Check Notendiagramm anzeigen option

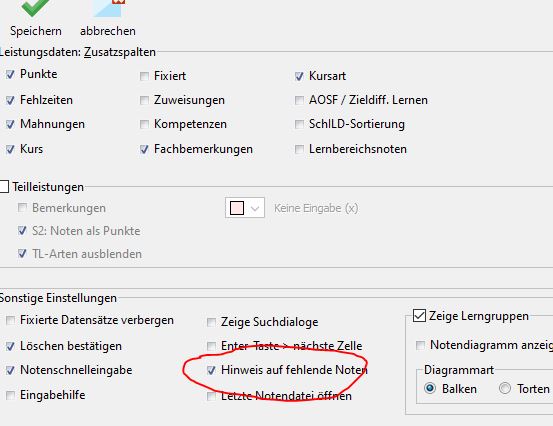pyautogui.click(x=420, y=345)
